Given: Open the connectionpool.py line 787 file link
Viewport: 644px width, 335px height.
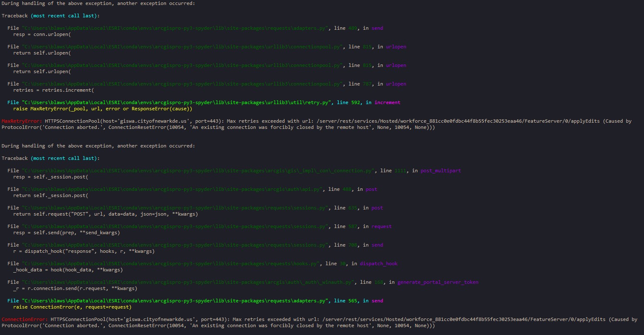Looking at the screenshot, I should (x=182, y=84).
